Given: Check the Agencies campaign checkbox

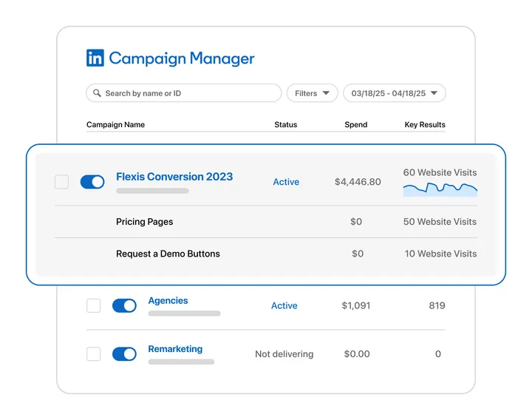Looking at the screenshot, I should (x=94, y=305).
